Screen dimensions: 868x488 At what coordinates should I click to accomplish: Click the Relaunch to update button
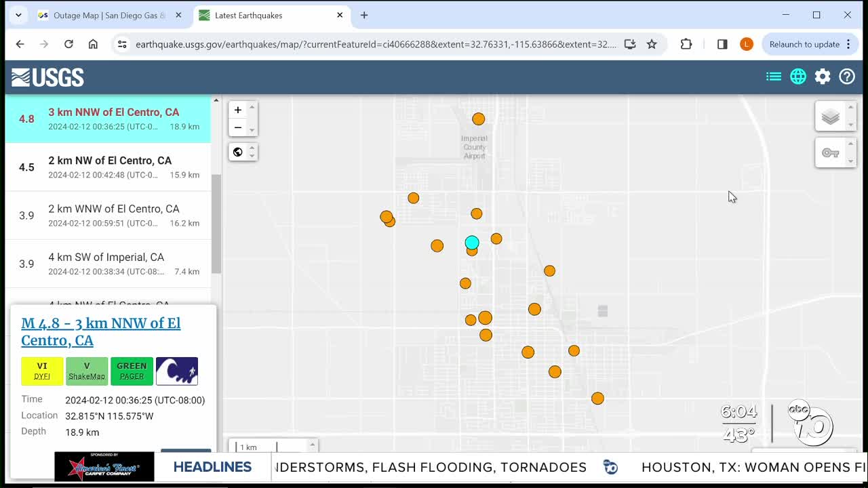pos(804,44)
